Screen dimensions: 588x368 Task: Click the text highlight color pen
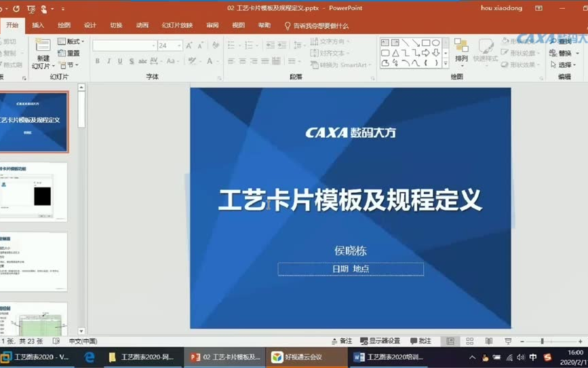(x=192, y=61)
